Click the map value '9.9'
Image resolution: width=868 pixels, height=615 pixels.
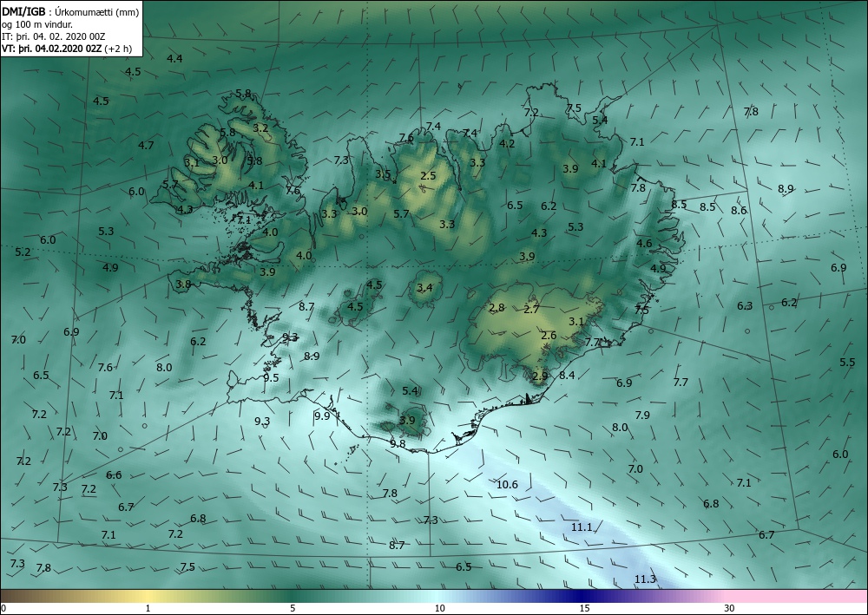(x=322, y=415)
